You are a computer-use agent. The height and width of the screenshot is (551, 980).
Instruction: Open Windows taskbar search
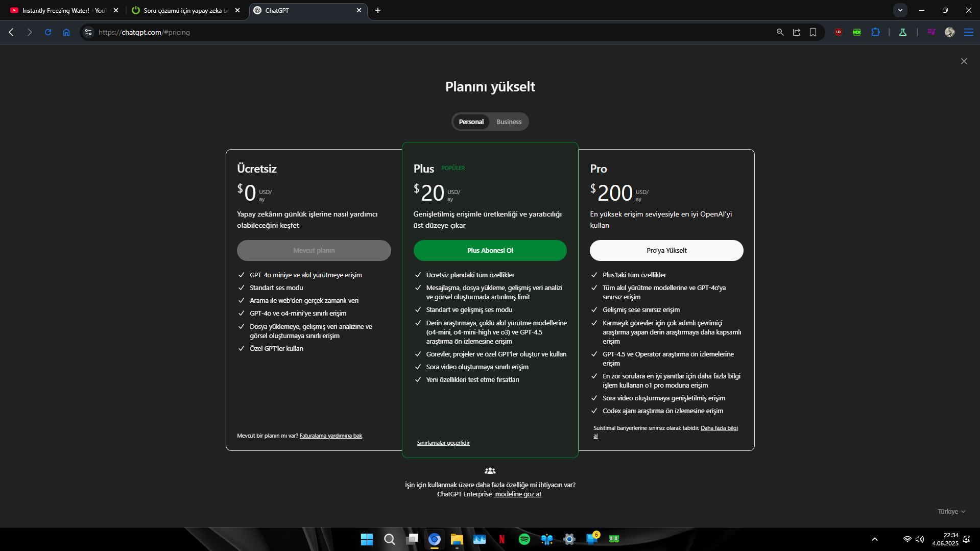(x=390, y=539)
